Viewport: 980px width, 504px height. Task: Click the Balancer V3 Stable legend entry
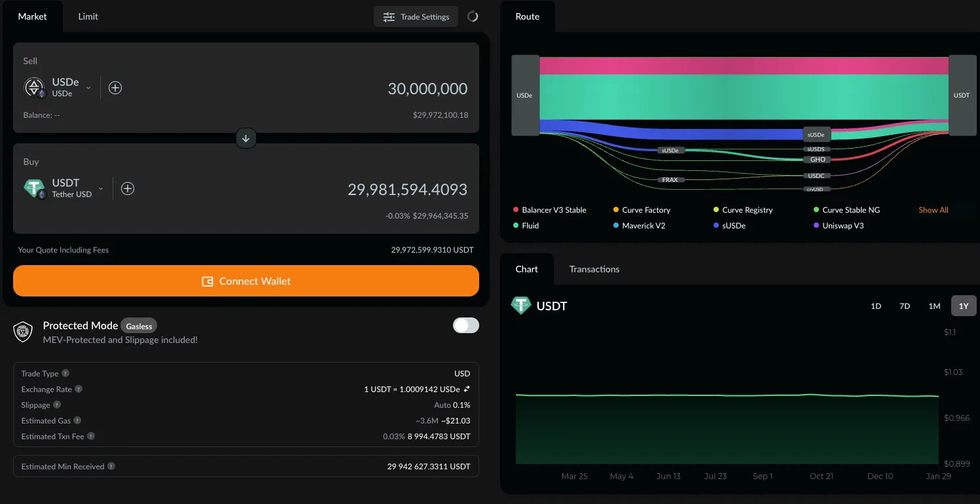(550, 210)
